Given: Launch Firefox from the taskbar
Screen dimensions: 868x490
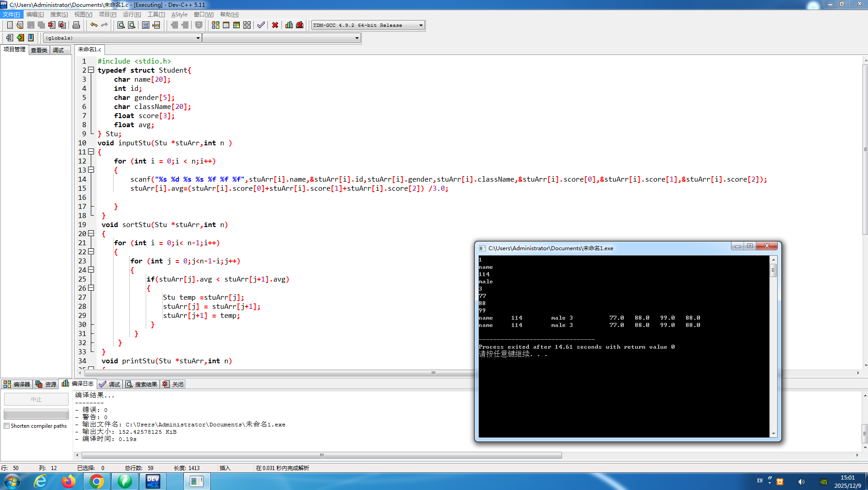Looking at the screenshot, I should point(69,481).
